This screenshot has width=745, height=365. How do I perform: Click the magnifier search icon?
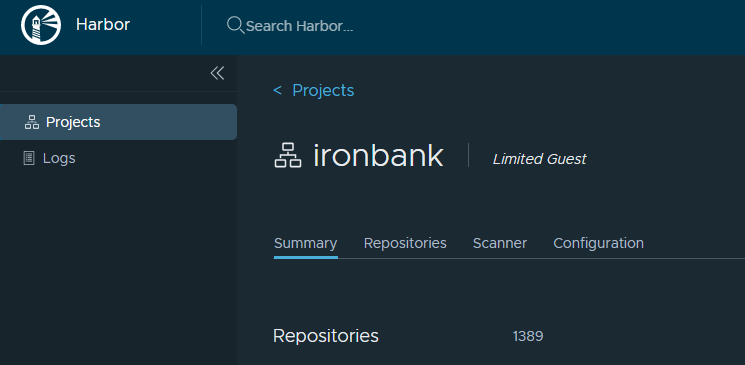[235, 25]
